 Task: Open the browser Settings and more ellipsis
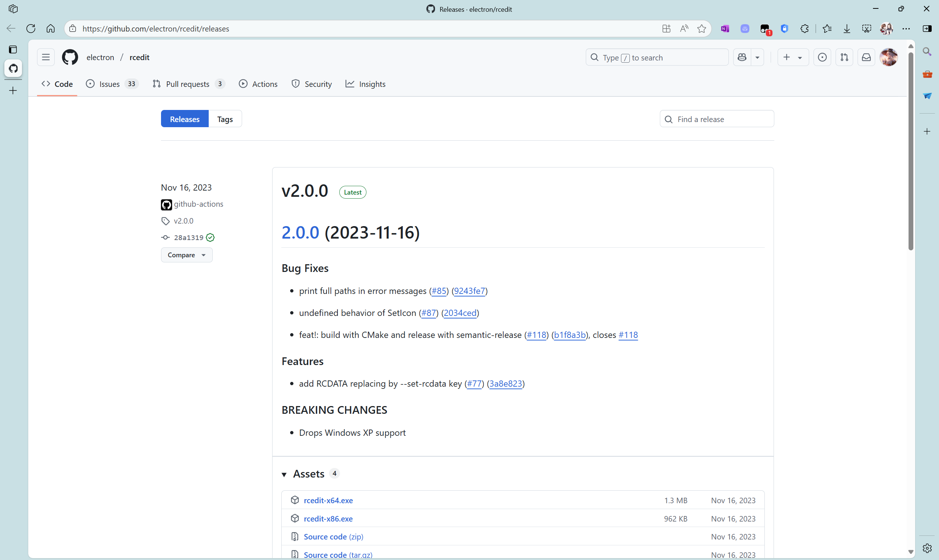906,29
